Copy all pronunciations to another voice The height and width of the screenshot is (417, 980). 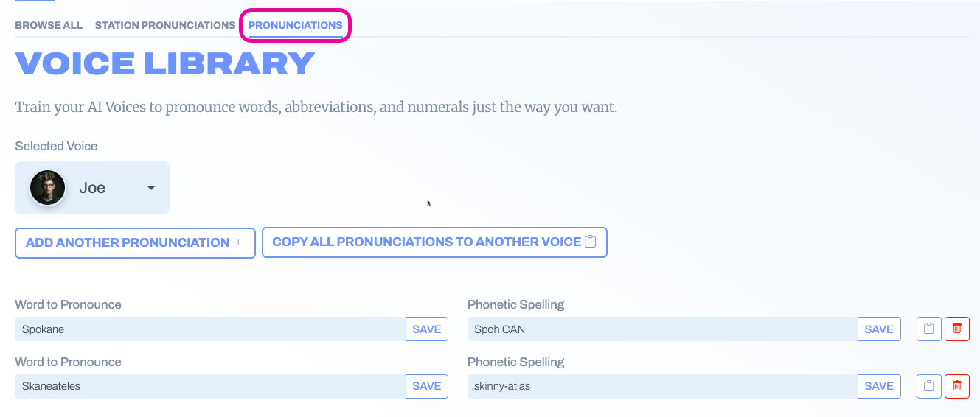click(x=427, y=242)
